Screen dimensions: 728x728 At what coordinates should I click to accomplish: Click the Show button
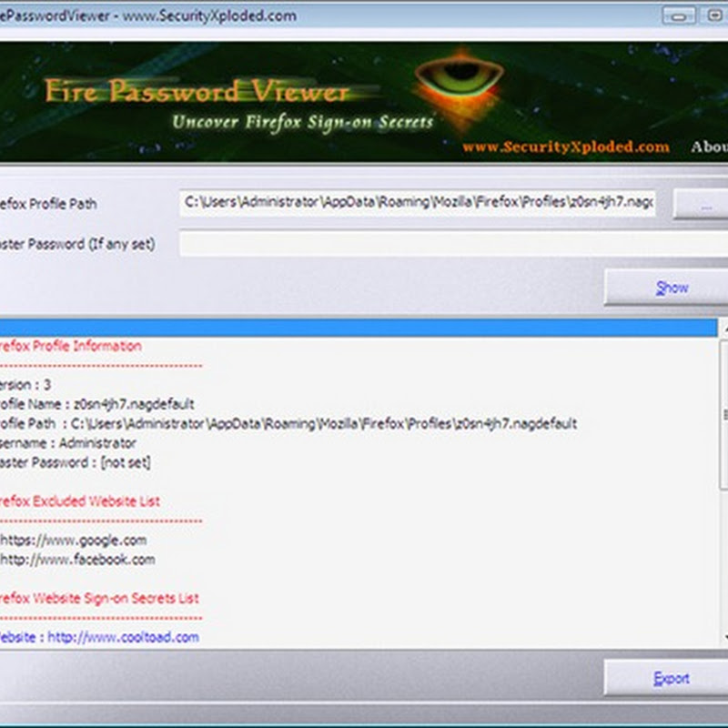667,288
